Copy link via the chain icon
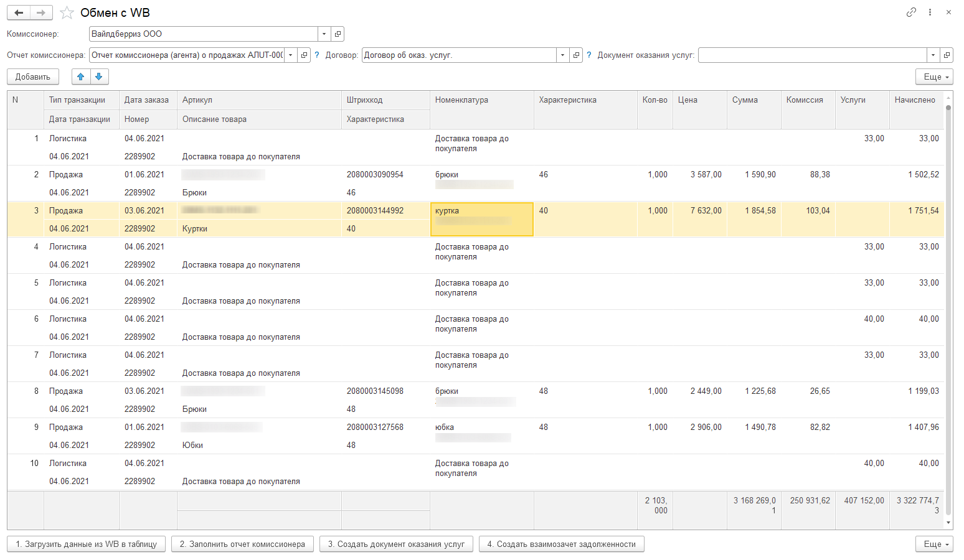The width and height of the screenshot is (964, 560). click(911, 12)
